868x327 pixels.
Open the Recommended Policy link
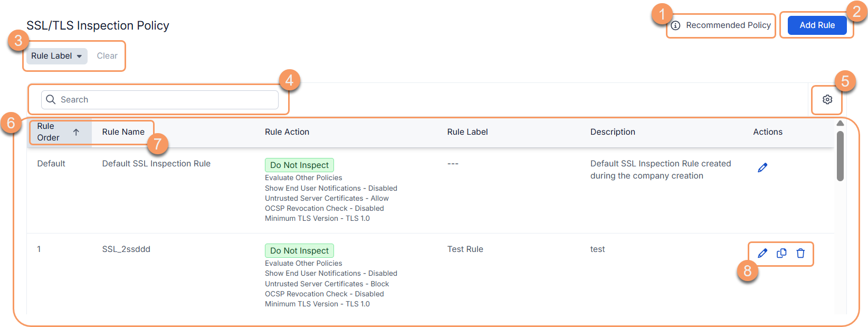point(728,25)
